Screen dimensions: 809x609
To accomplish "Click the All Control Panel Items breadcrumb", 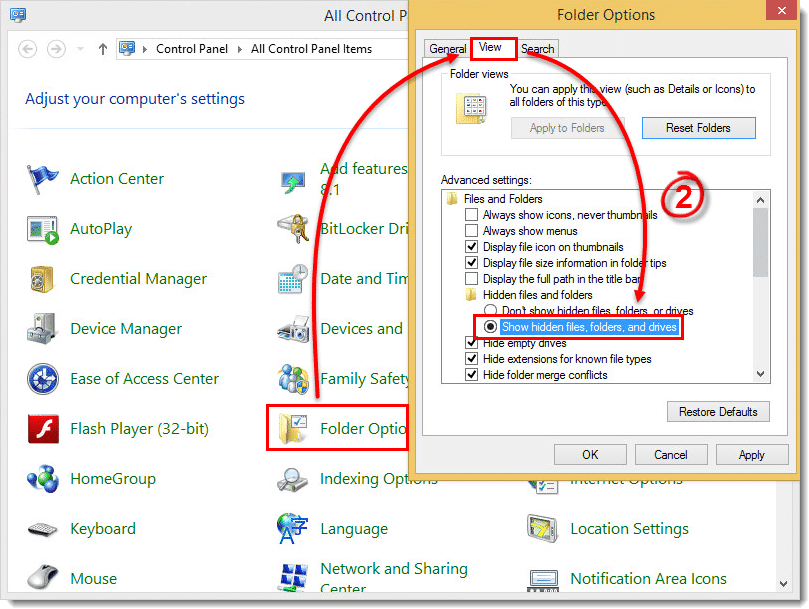I will coord(311,50).
